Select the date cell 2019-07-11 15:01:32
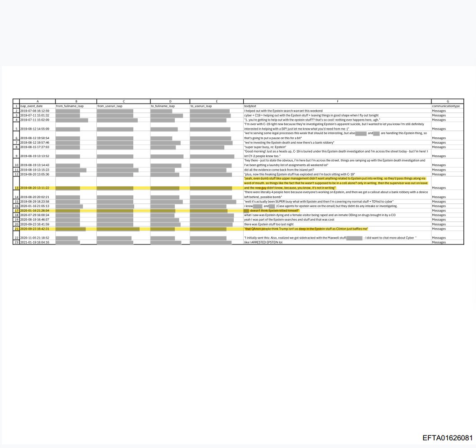Image resolution: width=476 pixels, height=448 pixels. pyautogui.click(x=38, y=115)
